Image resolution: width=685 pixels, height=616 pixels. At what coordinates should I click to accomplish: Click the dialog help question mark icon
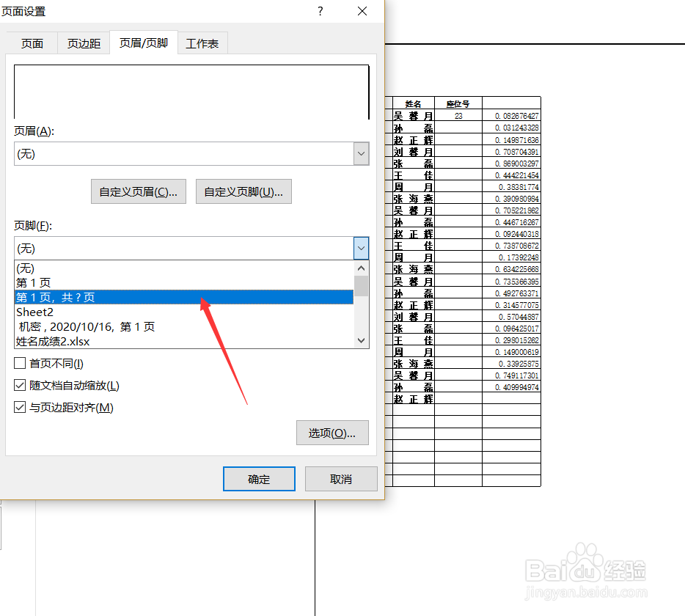(320, 11)
